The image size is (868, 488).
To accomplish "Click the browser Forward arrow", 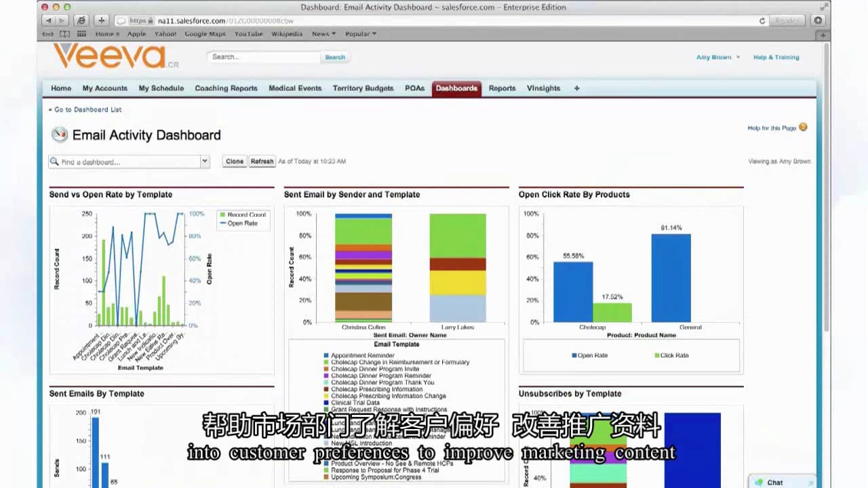I will point(62,21).
